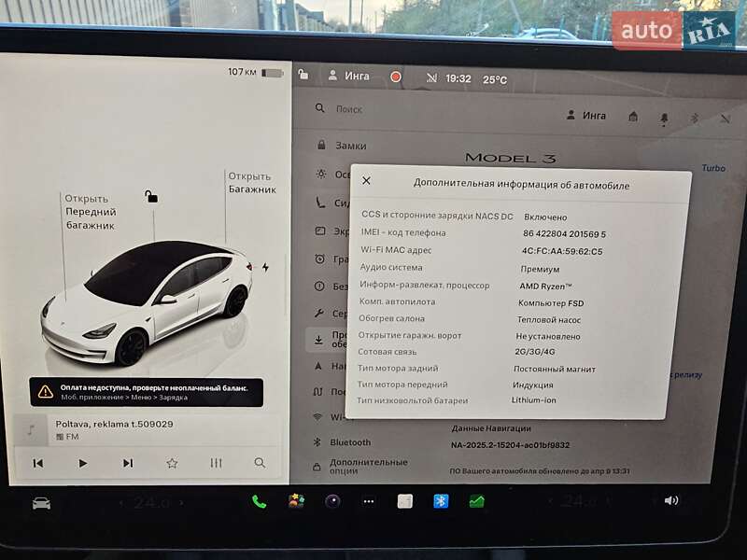Open the phone app in bottom bar
Viewport: 747px width, 560px height.
[260, 501]
